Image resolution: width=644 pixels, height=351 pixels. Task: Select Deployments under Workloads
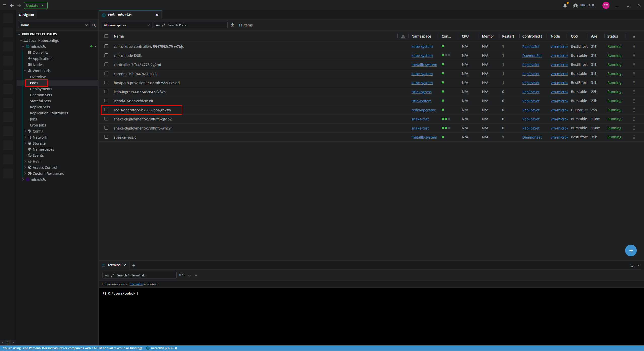[x=41, y=89]
